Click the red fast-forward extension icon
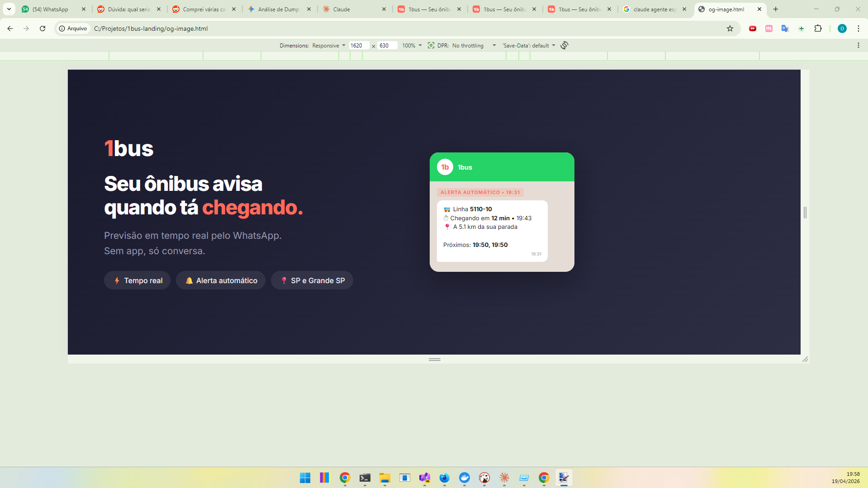Viewport: 868px width, 488px height. [752, 28]
